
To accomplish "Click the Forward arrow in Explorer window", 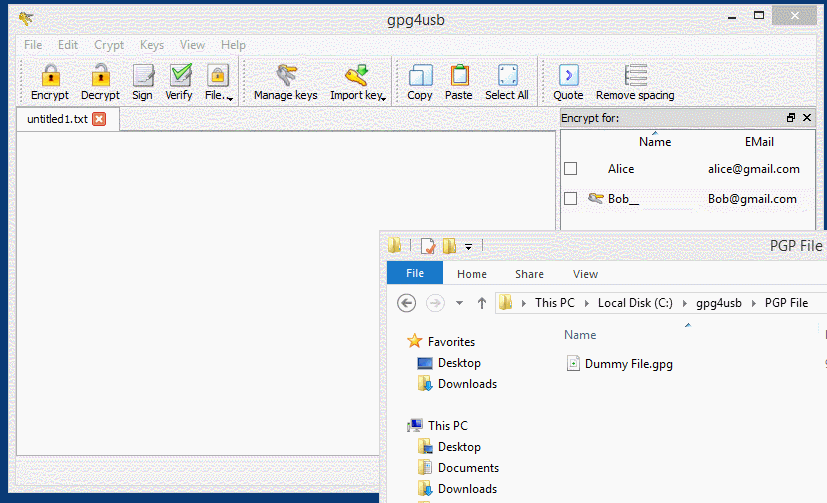I will pos(435,303).
